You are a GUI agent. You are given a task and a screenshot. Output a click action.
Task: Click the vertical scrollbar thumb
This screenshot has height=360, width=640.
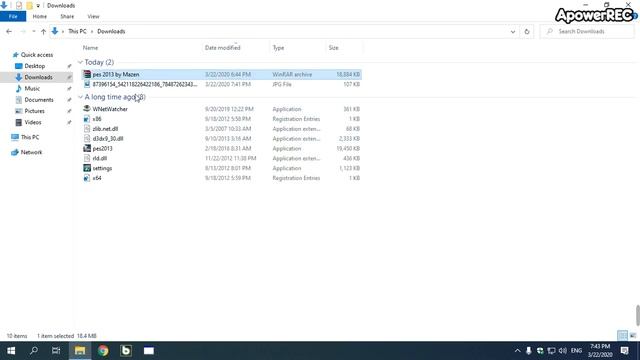[638, 315]
